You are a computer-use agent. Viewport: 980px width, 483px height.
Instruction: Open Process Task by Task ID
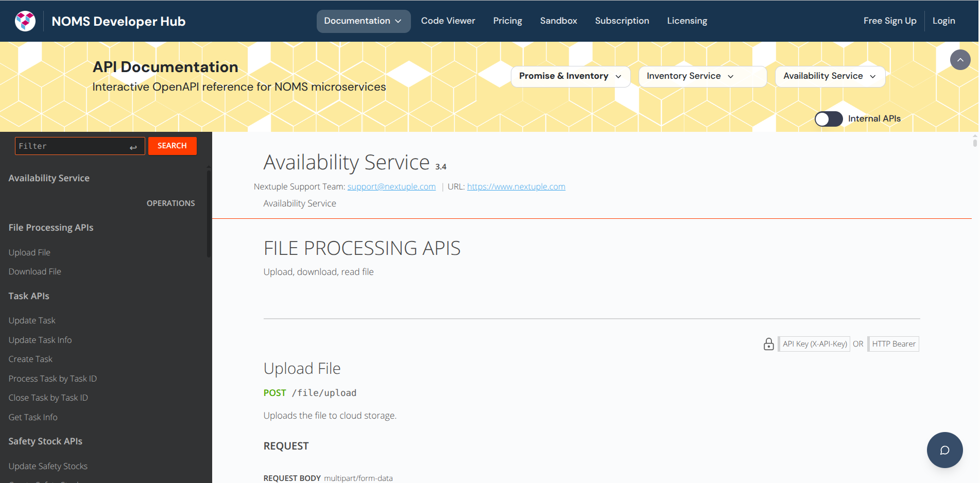pos(53,379)
